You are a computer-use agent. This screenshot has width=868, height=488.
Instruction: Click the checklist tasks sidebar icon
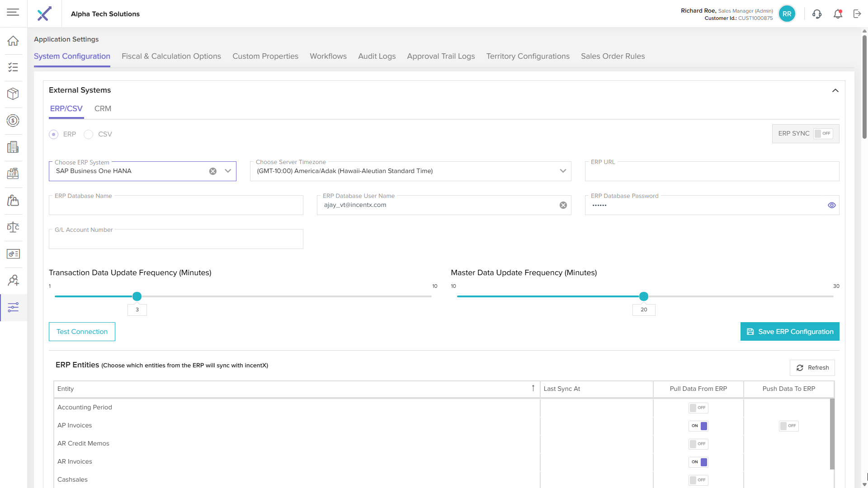pyautogui.click(x=13, y=67)
